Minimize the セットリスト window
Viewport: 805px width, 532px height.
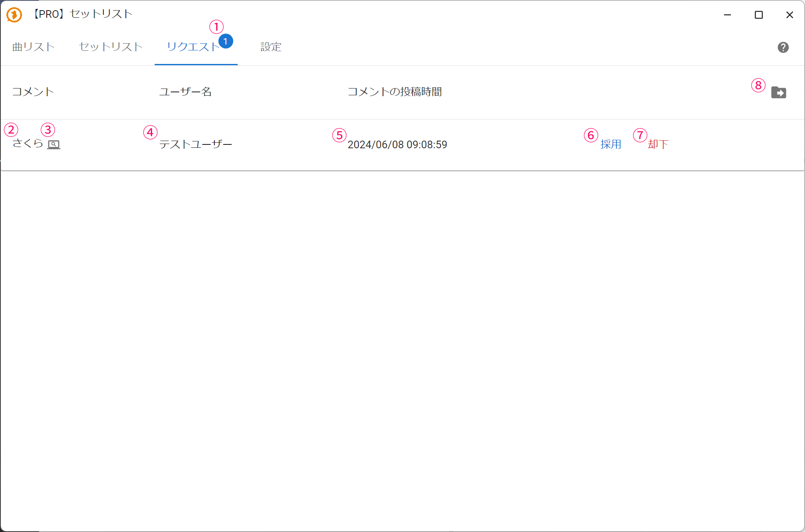point(727,15)
